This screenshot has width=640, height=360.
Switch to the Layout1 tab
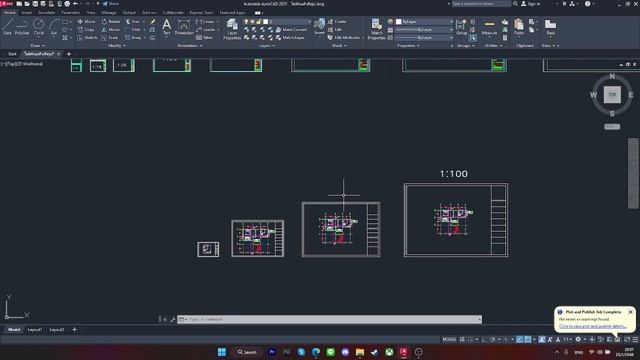click(35, 330)
